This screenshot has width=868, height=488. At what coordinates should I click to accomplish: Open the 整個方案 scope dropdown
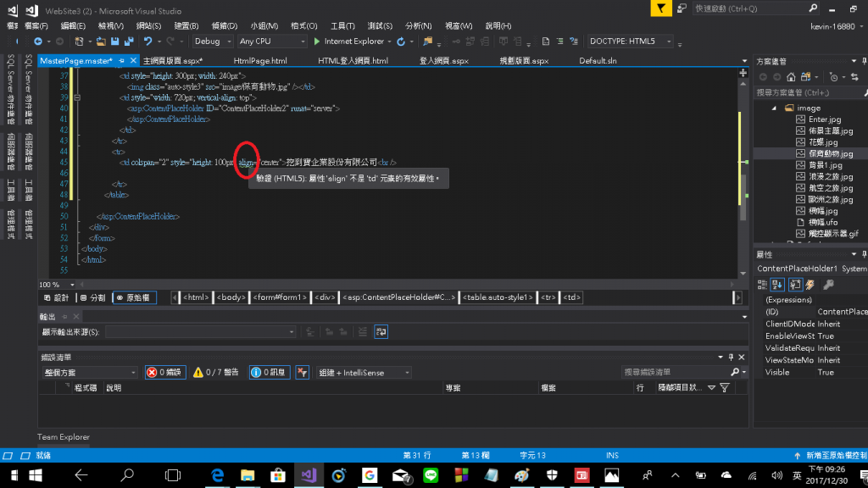tap(90, 373)
